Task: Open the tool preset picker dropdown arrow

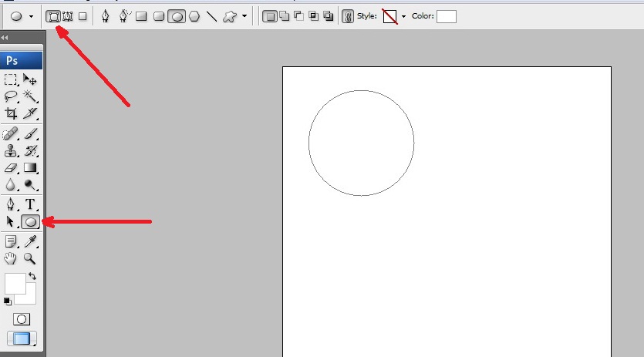Action: click(x=31, y=16)
